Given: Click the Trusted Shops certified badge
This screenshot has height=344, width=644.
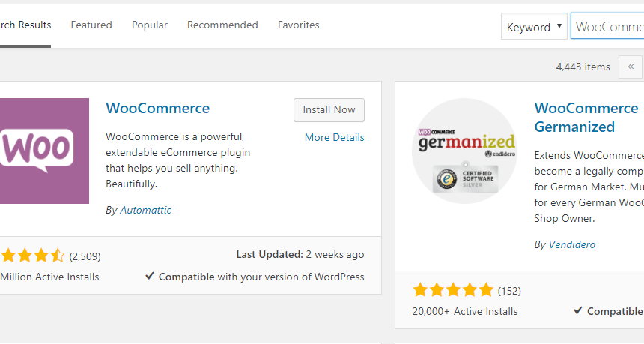Looking at the screenshot, I should click(465, 178).
